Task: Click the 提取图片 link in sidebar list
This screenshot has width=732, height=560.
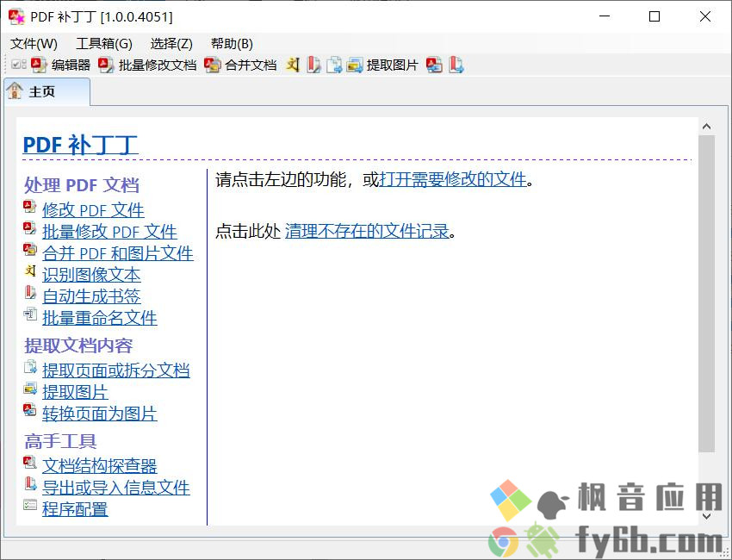Action: [75, 392]
